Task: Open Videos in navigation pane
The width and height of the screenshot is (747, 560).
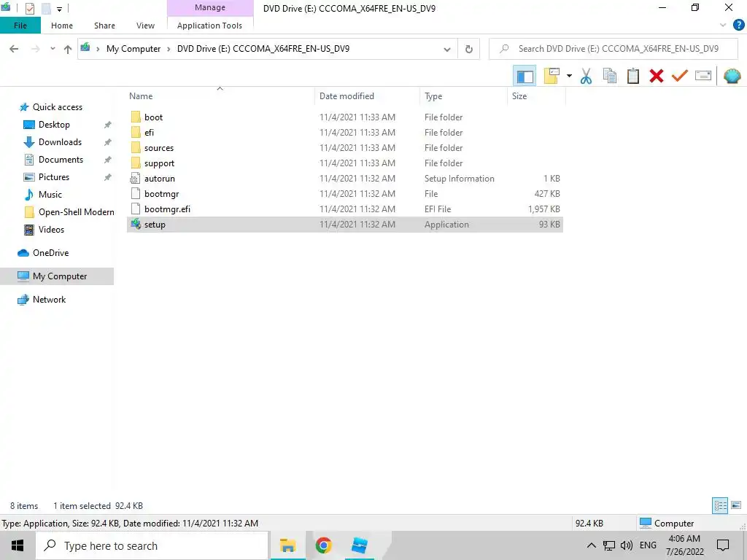Action: tap(51, 230)
